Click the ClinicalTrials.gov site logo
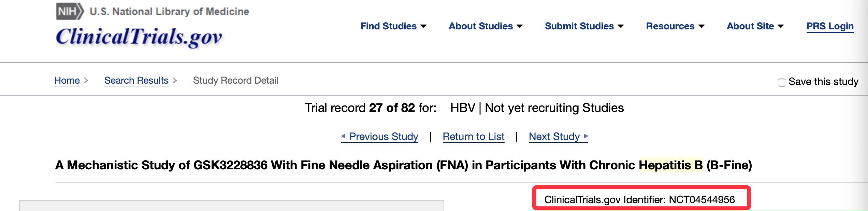This screenshot has height=211, width=868. [x=139, y=37]
